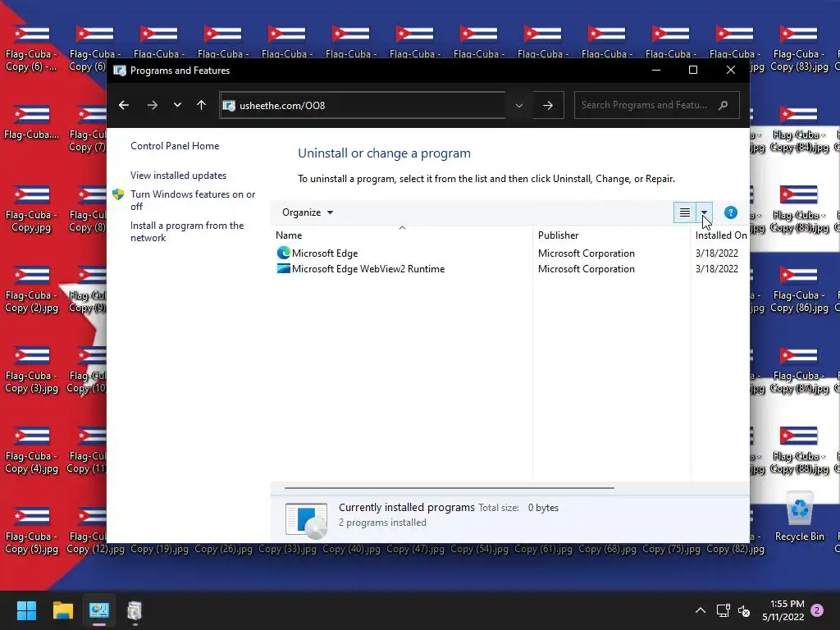
Task: Click the shield icon beside Windows features
Action: 118,194
